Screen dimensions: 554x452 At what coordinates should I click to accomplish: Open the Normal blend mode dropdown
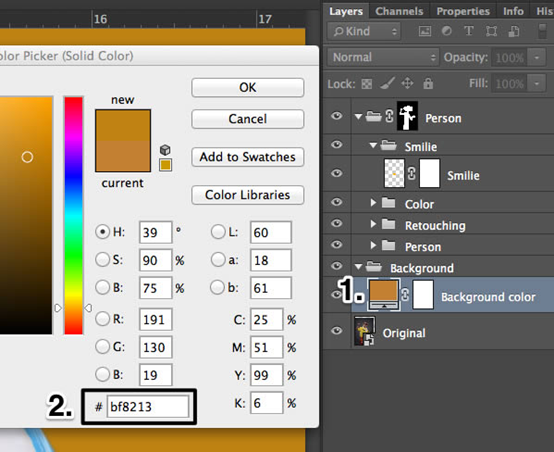(383, 57)
